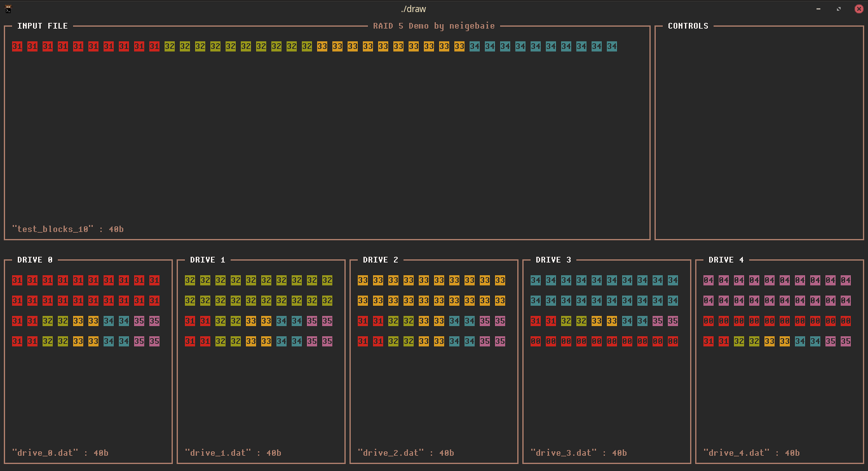This screenshot has height=471, width=868.
Task: Click the maximize/restore window icon
Action: tap(839, 9)
